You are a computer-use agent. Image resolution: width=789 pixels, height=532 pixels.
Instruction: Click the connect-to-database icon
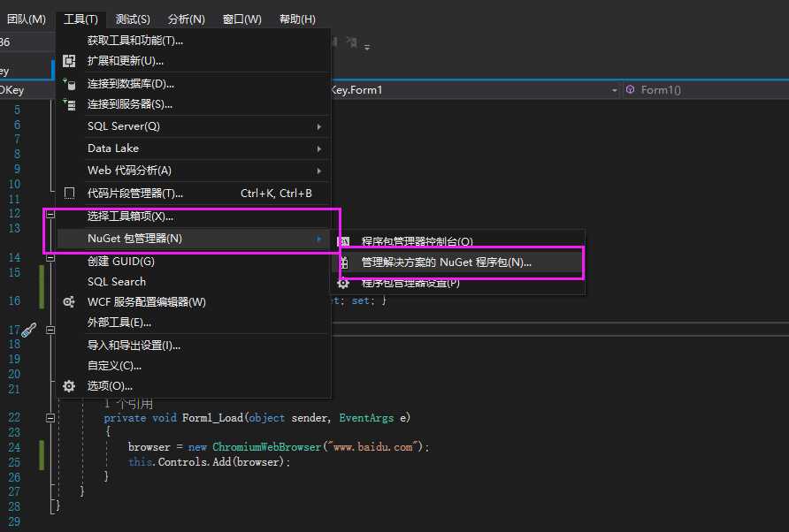tap(69, 83)
